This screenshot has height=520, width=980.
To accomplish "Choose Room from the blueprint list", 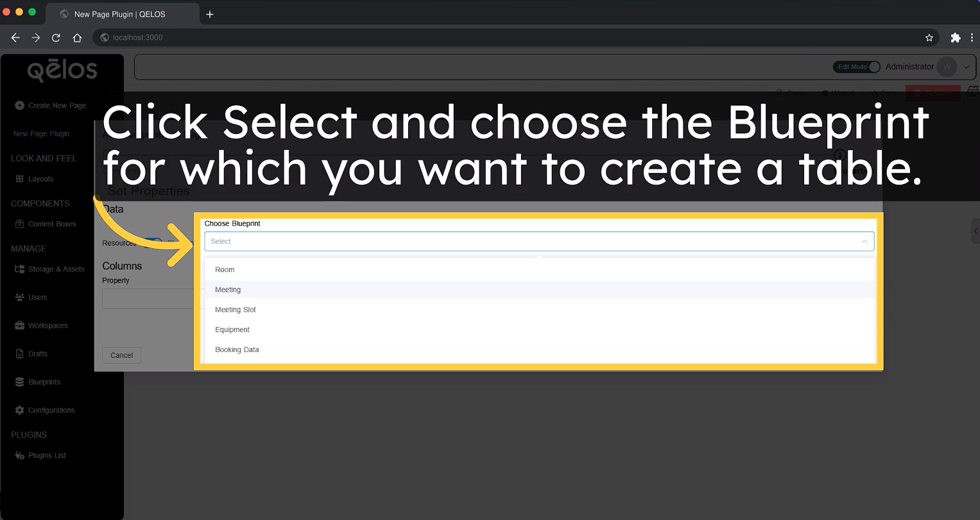I will tap(225, 270).
